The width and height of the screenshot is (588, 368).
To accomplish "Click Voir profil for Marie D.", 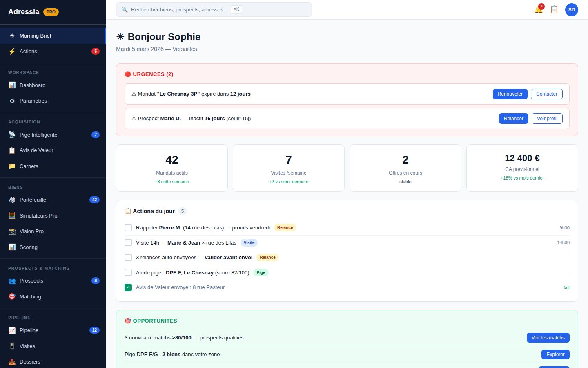I will (547, 119).
